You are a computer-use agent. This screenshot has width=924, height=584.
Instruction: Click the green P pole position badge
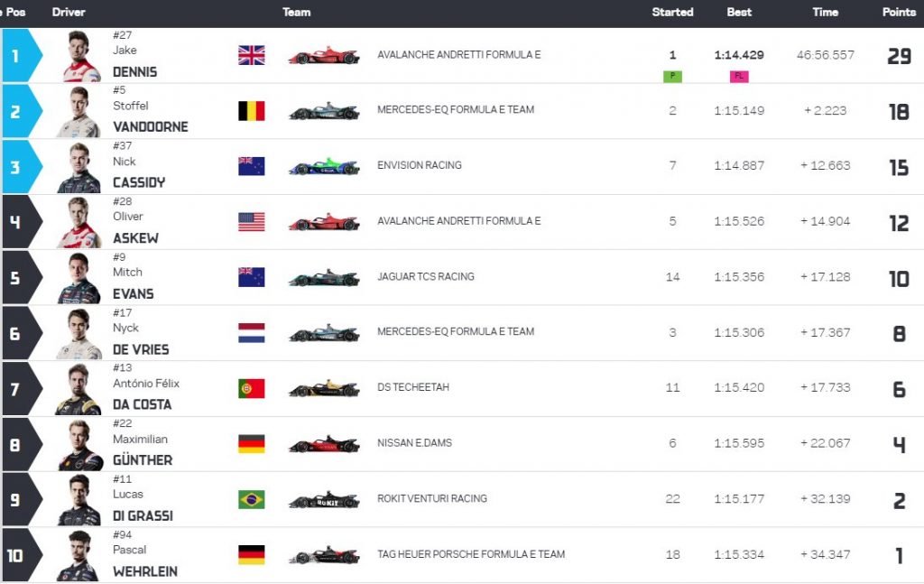(672, 76)
